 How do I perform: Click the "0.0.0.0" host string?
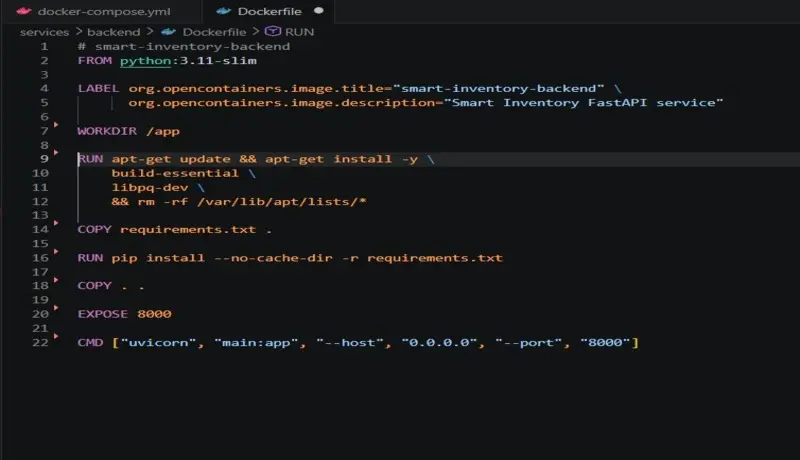(x=439, y=343)
